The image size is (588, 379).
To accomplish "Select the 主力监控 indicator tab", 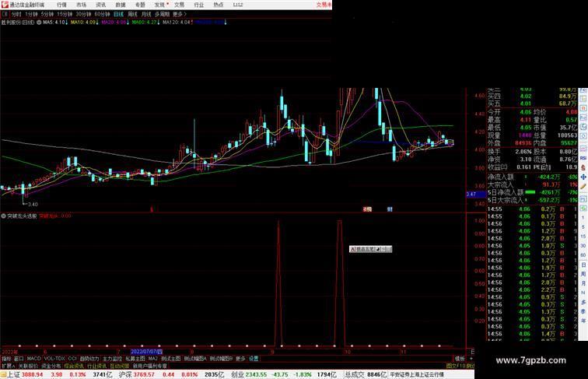I will (112, 359).
